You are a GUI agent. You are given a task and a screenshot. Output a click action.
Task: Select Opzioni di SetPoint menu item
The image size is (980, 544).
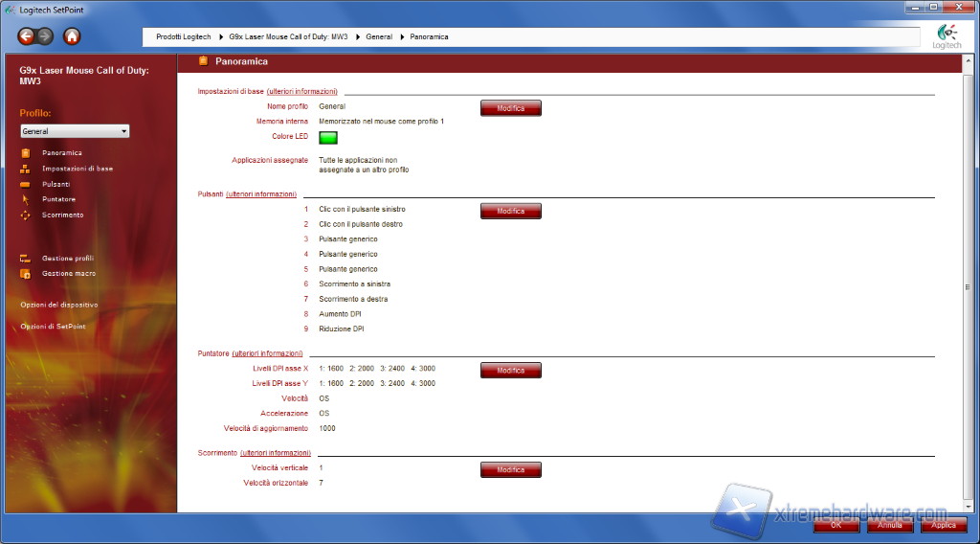[53, 327]
